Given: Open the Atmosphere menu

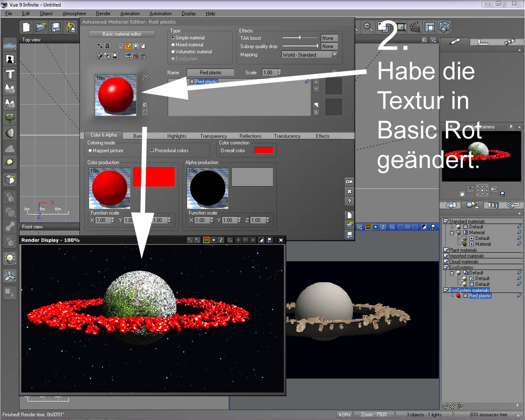Looking at the screenshot, I should (x=74, y=14).
